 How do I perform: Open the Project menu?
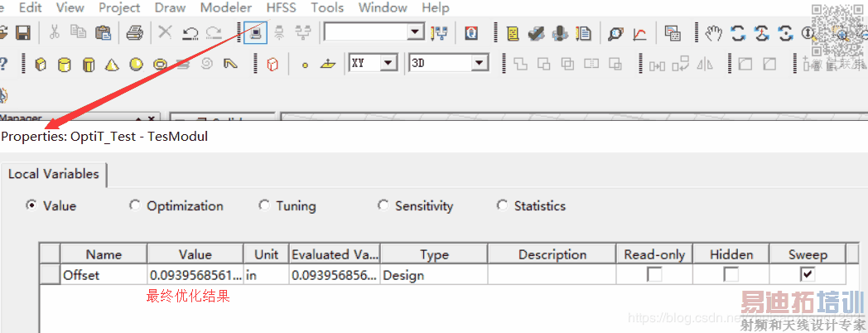click(x=119, y=7)
